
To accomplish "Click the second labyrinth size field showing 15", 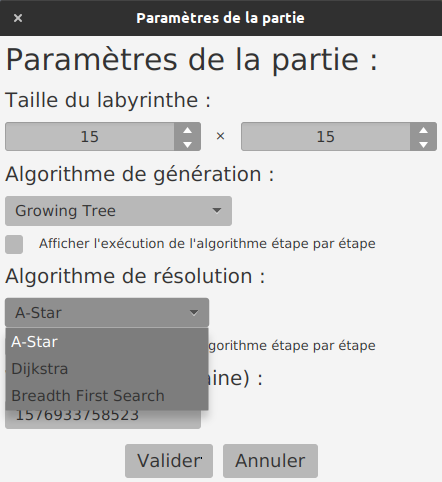I will (326, 137).
